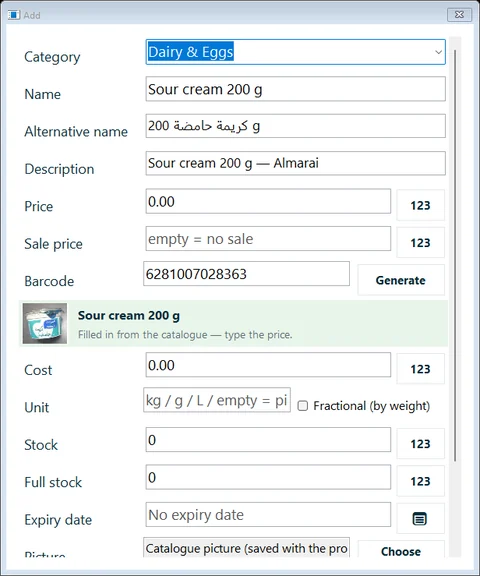Focus the Stock input field
Image resolution: width=480 pixels, height=576 pixels.
pyautogui.click(x=268, y=440)
